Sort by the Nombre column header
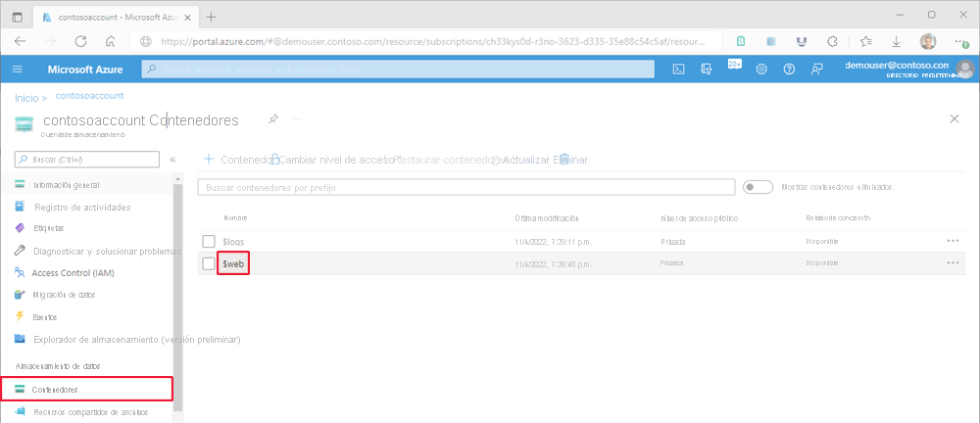The image size is (980, 423). click(x=235, y=218)
